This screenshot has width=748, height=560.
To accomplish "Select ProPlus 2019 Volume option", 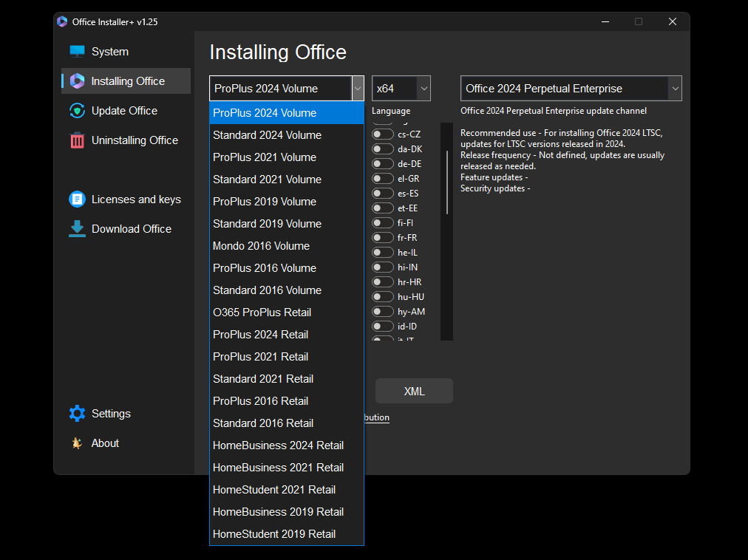I will tap(287, 202).
